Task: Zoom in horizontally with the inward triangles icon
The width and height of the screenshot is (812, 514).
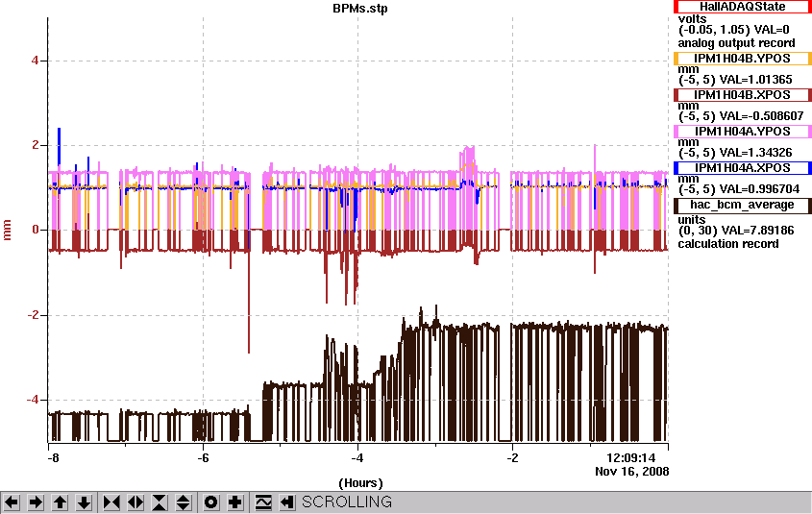Action: [111, 502]
